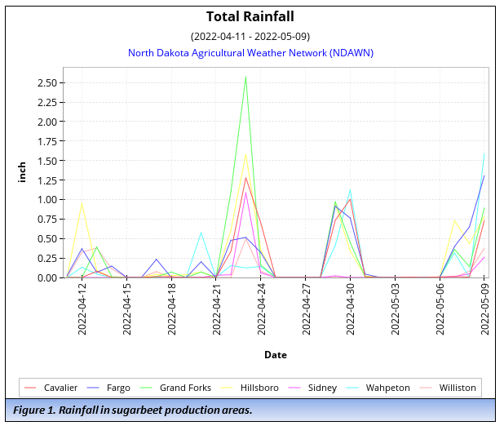The height and width of the screenshot is (426, 504).
Task: Click the inch y-axis title
Action: [22, 172]
